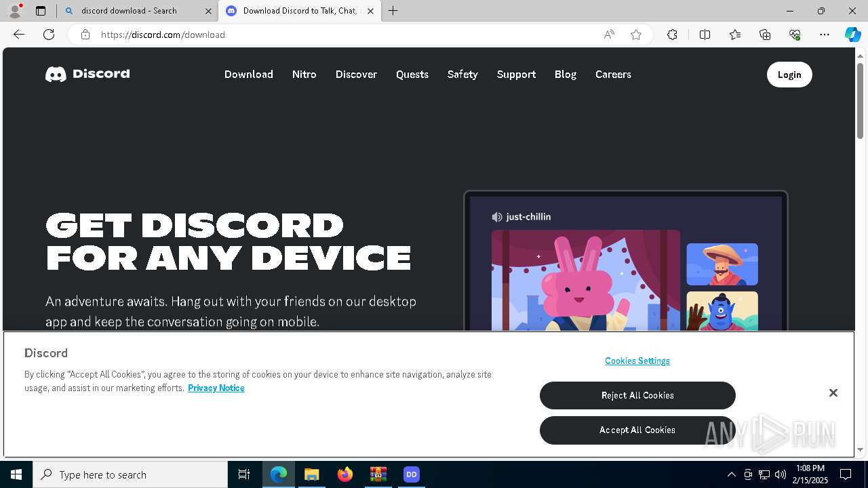The image size is (868, 488).
Task: Click the Login button
Action: pos(789,75)
